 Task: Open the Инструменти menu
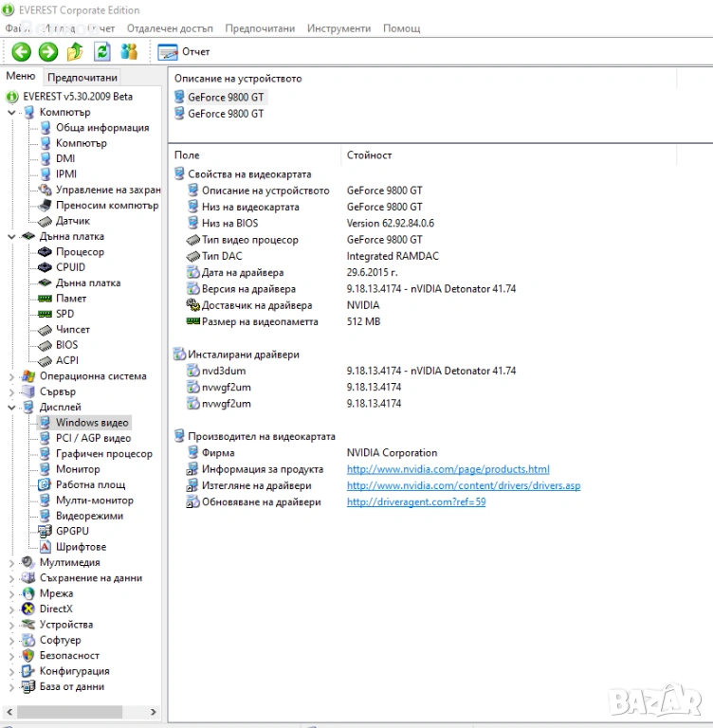[x=338, y=28]
